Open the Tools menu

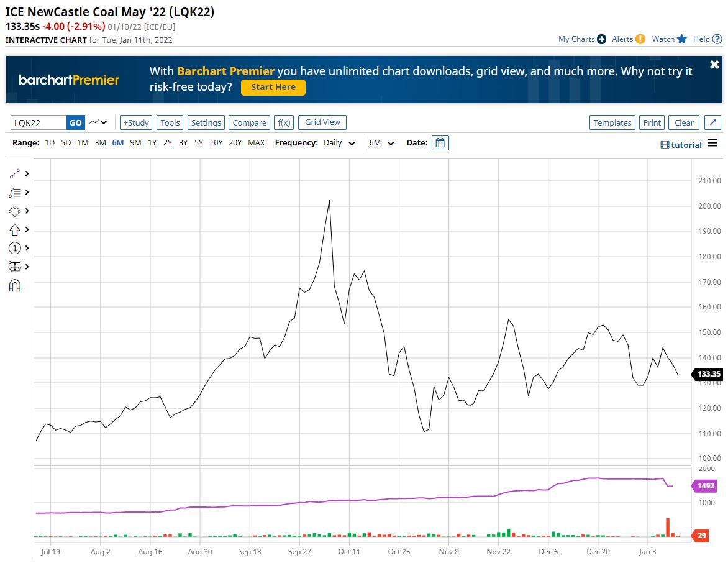(x=170, y=122)
